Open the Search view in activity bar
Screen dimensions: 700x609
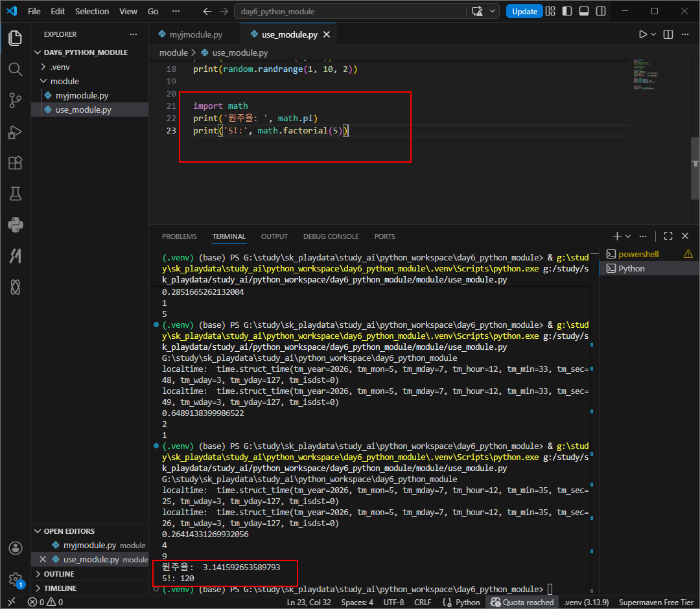coord(15,69)
